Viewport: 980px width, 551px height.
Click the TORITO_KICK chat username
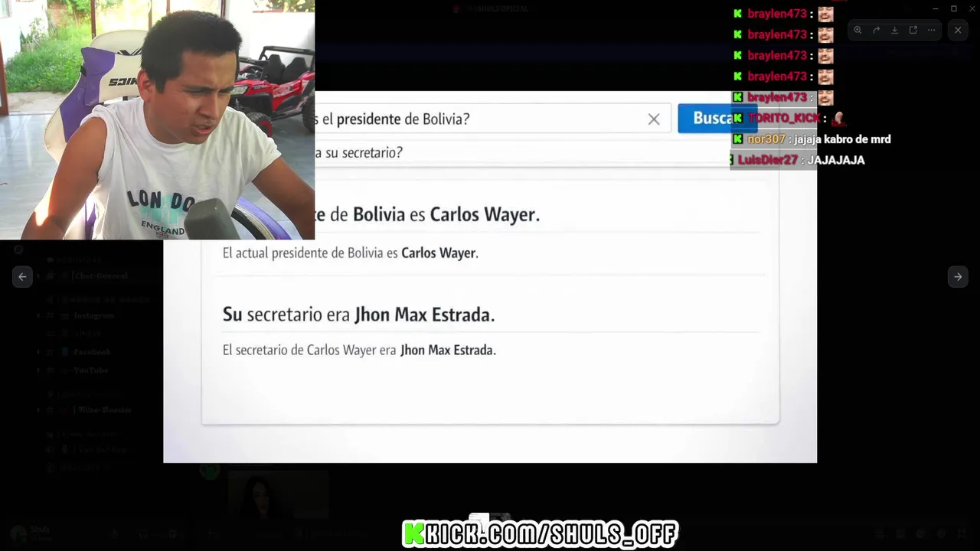pyautogui.click(x=783, y=118)
